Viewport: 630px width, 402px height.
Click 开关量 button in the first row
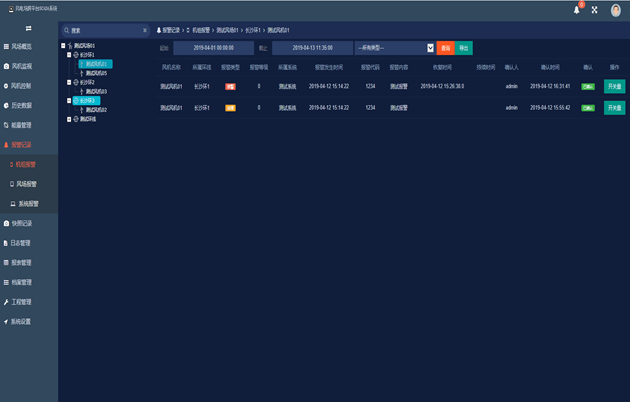(x=614, y=86)
